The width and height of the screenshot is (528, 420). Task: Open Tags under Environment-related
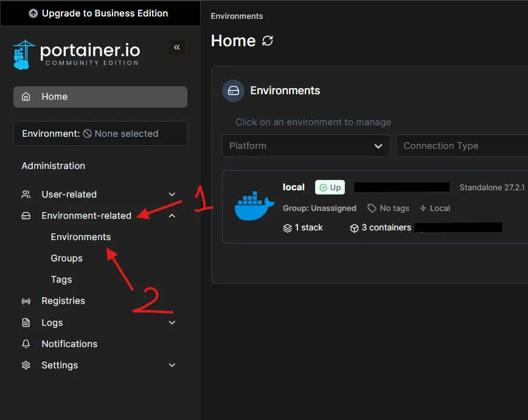[61, 280]
